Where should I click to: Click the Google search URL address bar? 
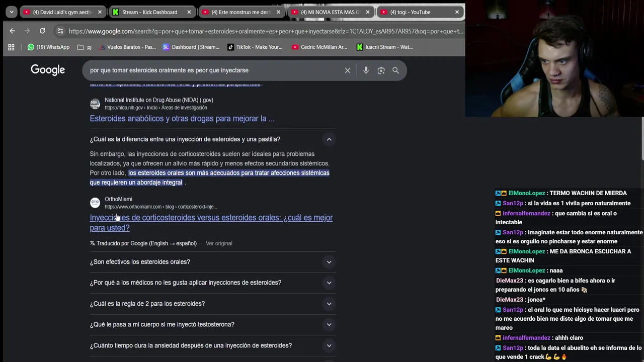click(266, 31)
